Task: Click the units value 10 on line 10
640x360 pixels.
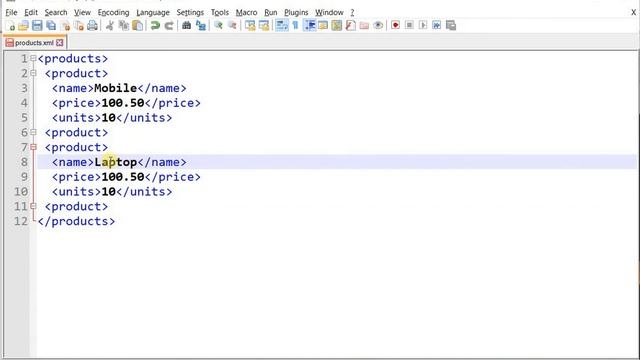Action: tap(109, 191)
